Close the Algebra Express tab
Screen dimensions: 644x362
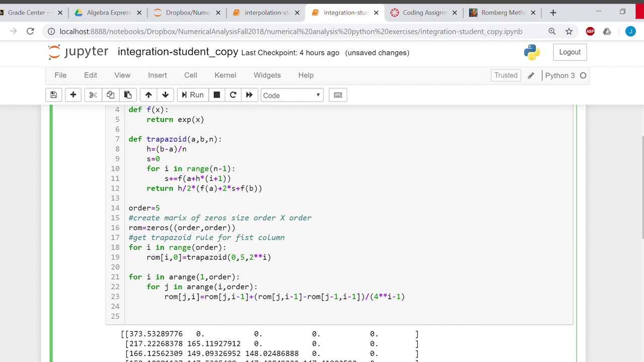pyautogui.click(x=139, y=13)
